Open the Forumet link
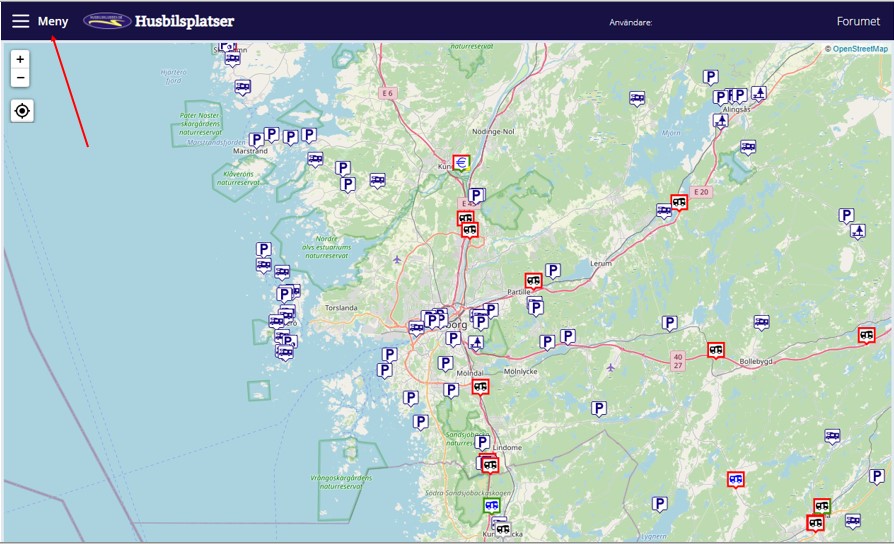Screen dimensions: 894x544 pyautogui.click(x=858, y=21)
